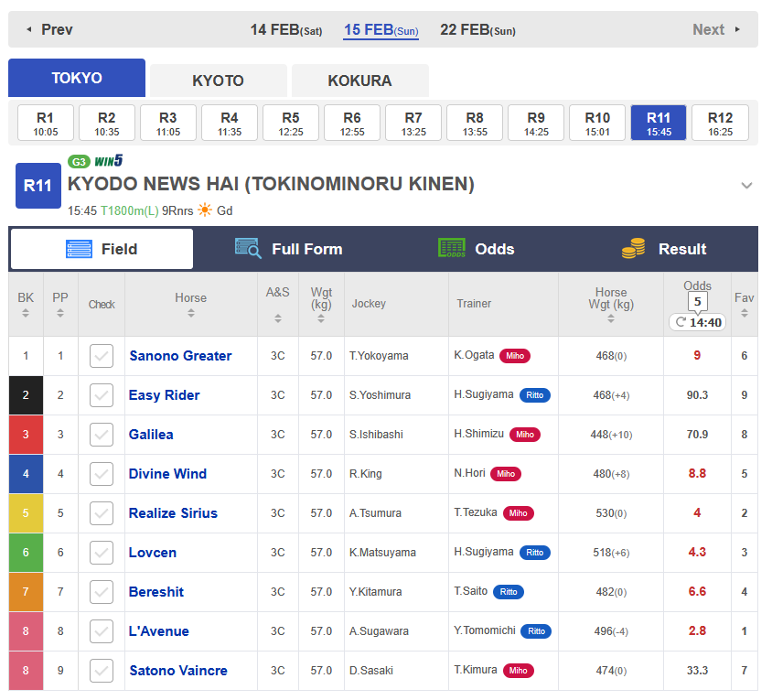Viewport: 772px width, 700px height.
Task: Check the box for Realize Sirius
Action: pyautogui.click(x=102, y=513)
